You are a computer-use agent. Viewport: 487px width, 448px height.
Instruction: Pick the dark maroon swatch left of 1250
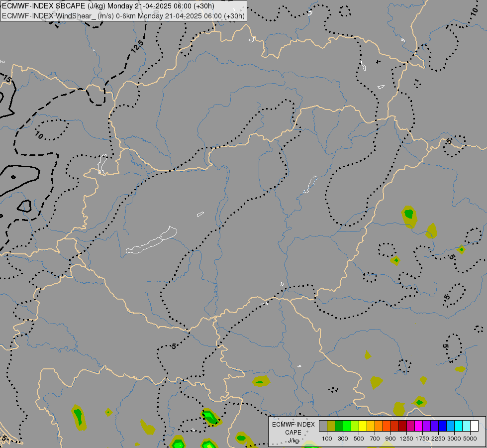402,426
